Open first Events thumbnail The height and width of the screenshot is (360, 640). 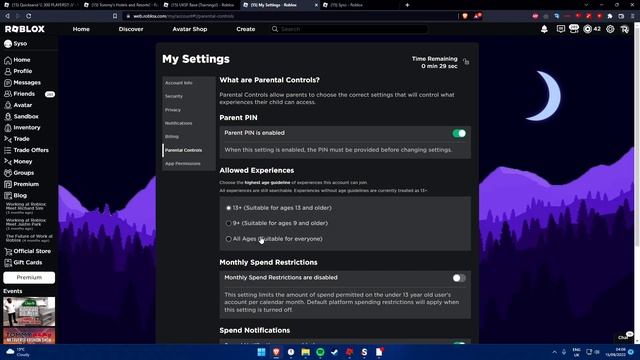[x=29, y=311]
